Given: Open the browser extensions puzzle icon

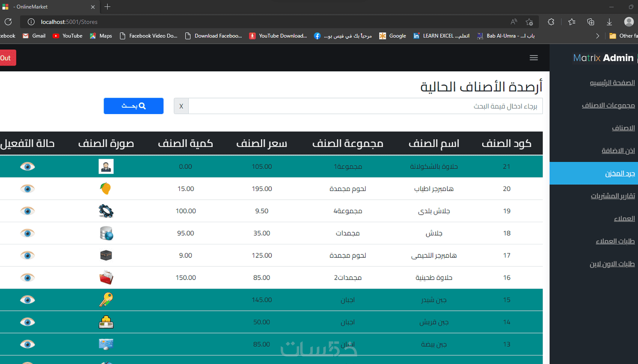Looking at the screenshot, I should tap(551, 22).
